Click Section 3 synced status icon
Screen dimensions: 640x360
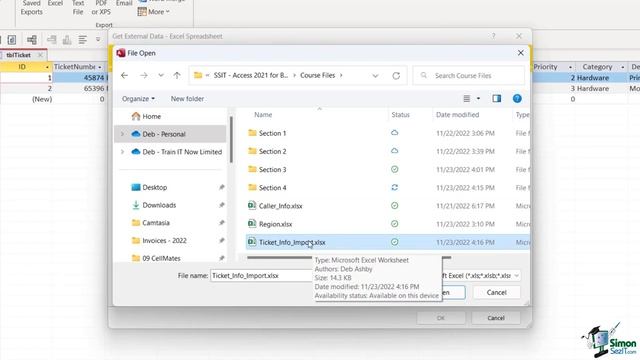click(x=394, y=169)
